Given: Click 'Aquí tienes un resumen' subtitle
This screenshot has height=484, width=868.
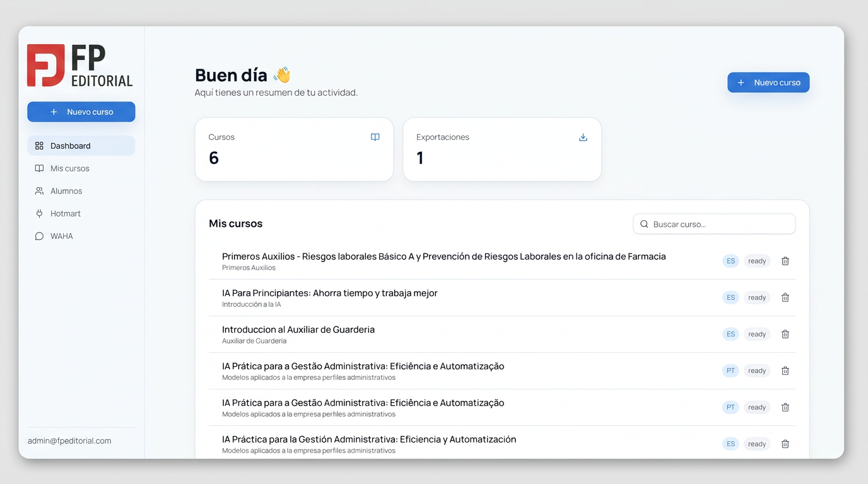Looking at the screenshot, I should 276,93.
